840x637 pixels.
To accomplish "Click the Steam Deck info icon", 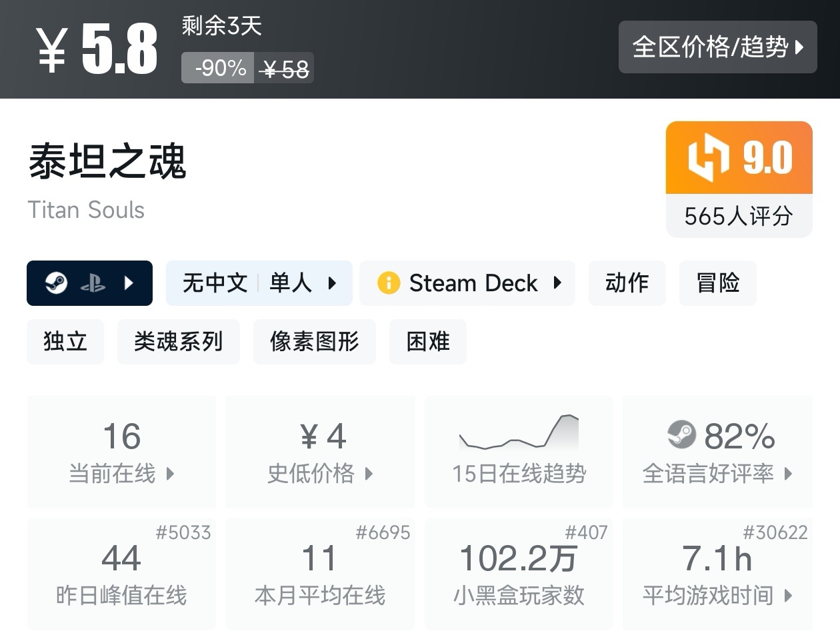I will (x=389, y=283).
